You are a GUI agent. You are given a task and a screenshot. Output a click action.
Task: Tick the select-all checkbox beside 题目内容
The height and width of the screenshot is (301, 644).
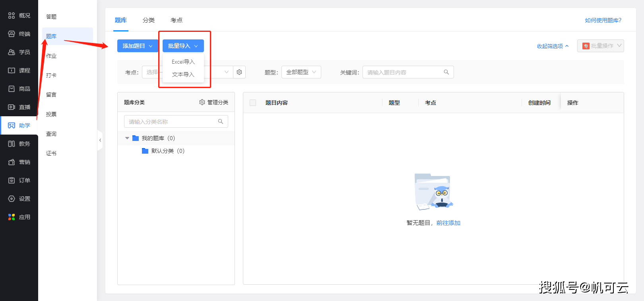pos(253,103)
